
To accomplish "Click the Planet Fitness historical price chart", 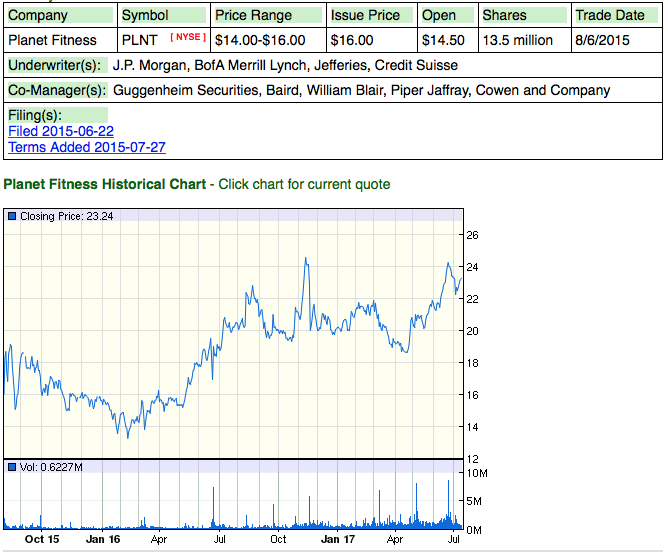I will pyautogui.click(x=233, y=334).
